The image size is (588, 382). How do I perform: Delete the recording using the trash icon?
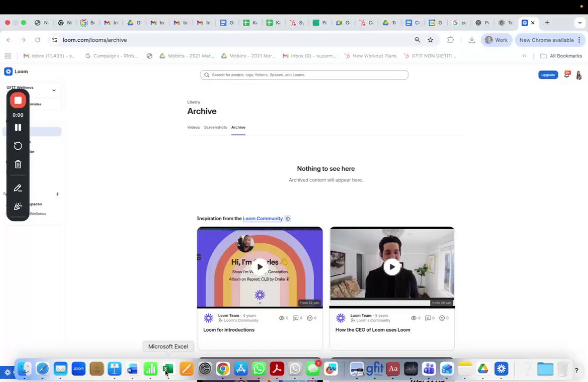[18, 164]
